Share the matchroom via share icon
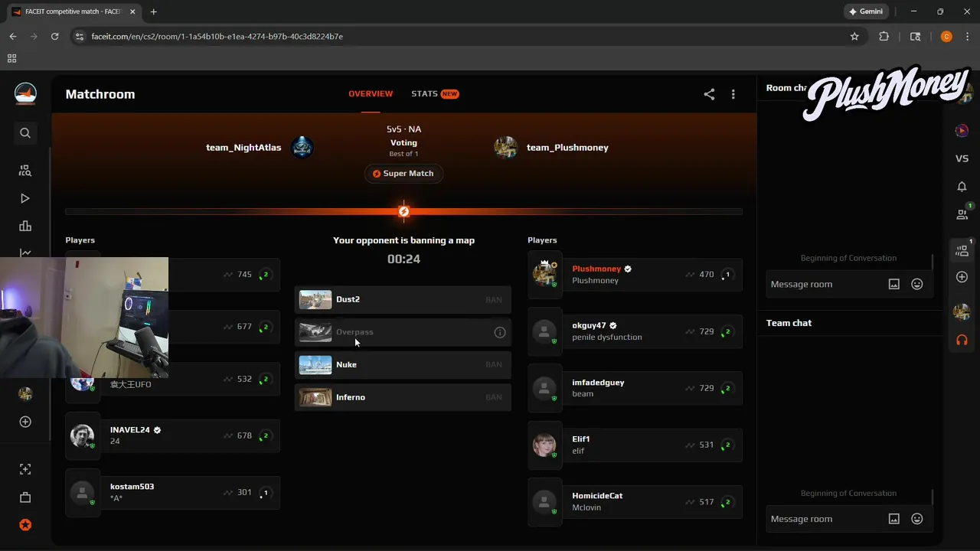 point(709,94)
